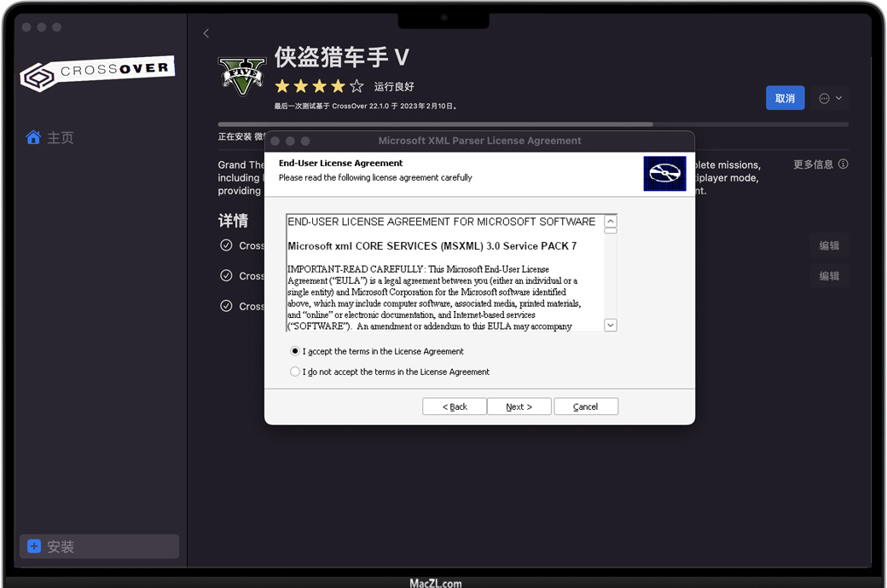Click the five-star rating display
Viewport: 887px width, 588px height.
coord(319,86)
